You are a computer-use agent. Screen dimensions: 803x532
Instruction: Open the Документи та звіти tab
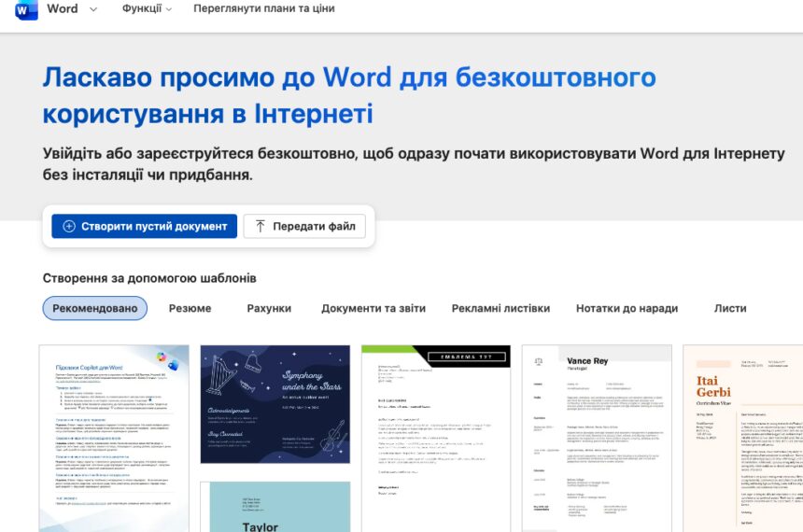pyautogui.click(x=373, y=308)
